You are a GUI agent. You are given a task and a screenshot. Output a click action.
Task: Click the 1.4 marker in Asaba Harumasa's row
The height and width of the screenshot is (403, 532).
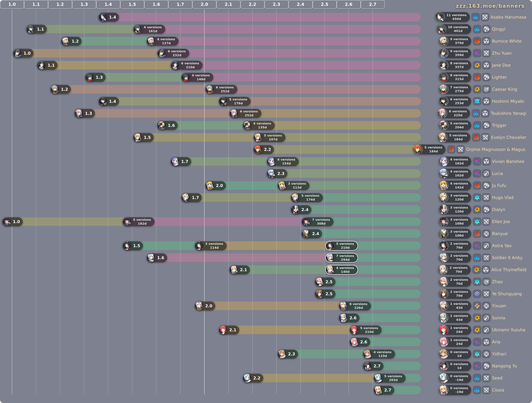pyautogui.click(x=108, y=17)
